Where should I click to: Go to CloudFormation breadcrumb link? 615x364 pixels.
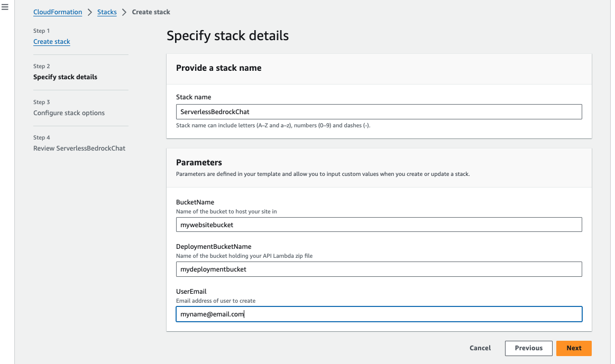click(58, 12)
